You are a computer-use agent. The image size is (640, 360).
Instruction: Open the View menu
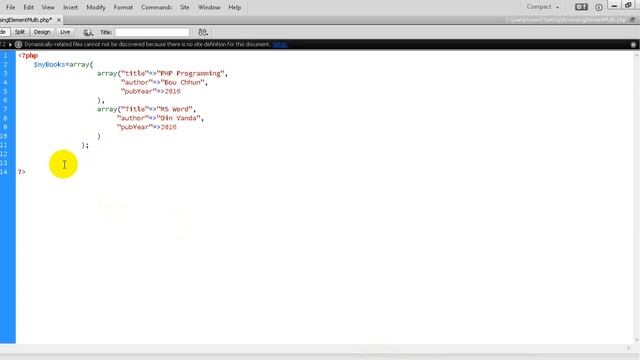pos(48,7)
